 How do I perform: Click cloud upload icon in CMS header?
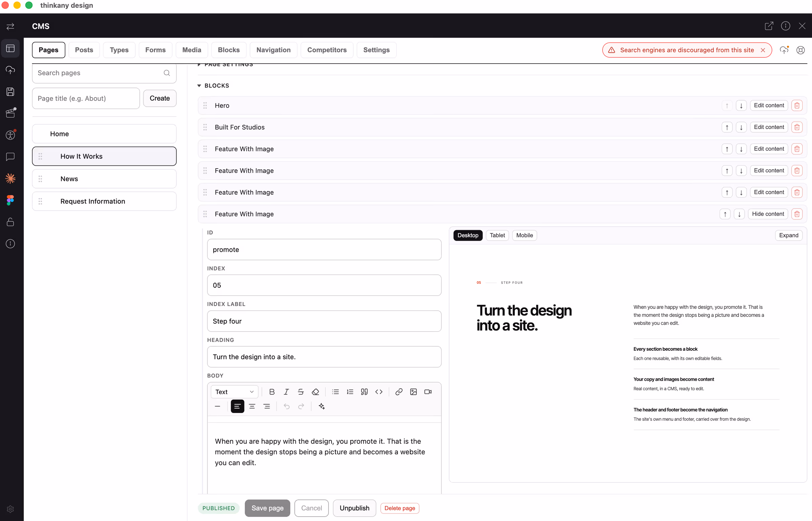[784, 50]
